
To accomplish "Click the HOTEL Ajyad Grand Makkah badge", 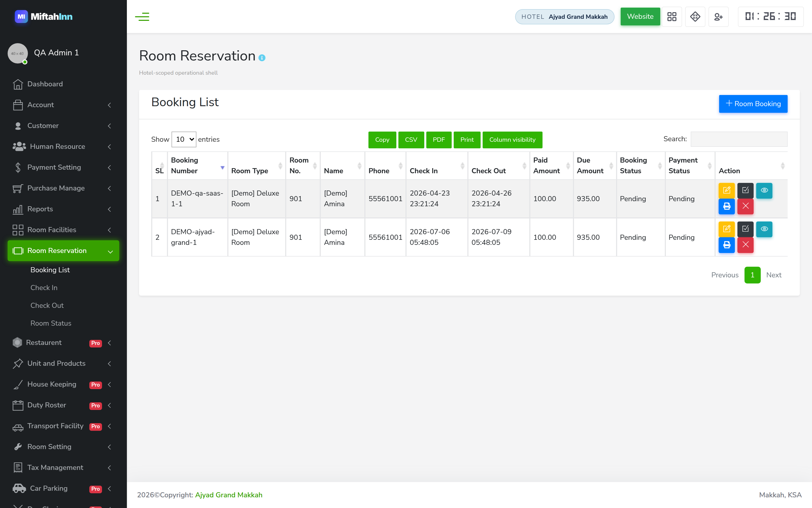I will click(564, 17).
